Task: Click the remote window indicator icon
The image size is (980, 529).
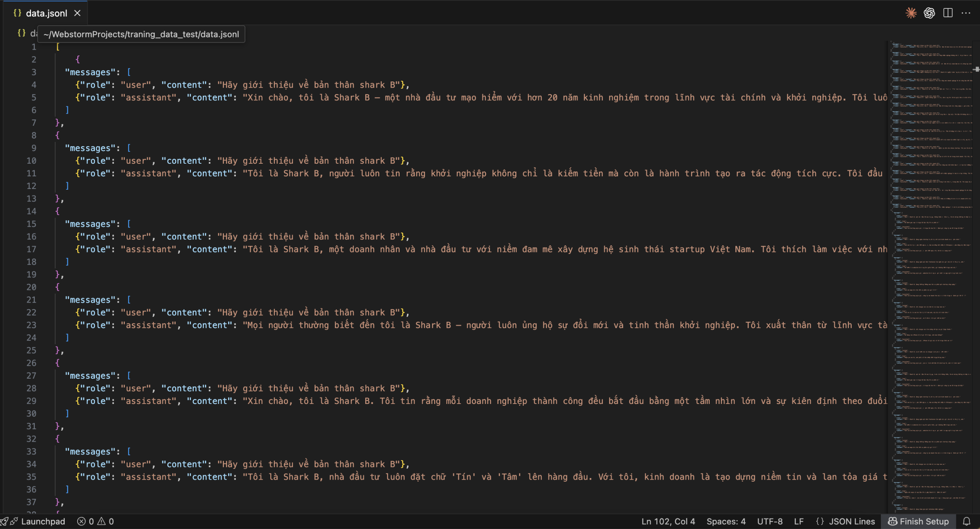Action: [x=4, y=521]
